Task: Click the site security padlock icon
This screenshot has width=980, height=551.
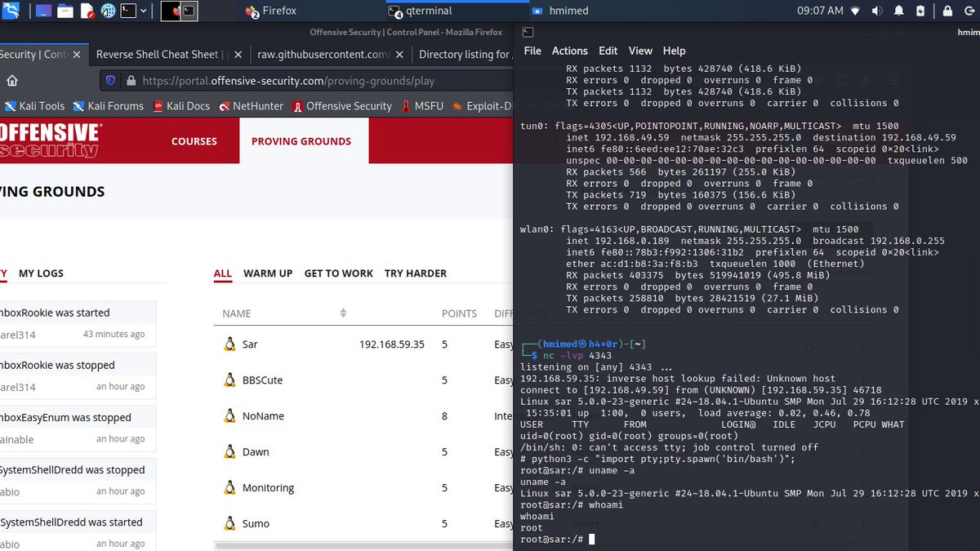Action: [x=130, y=81]
